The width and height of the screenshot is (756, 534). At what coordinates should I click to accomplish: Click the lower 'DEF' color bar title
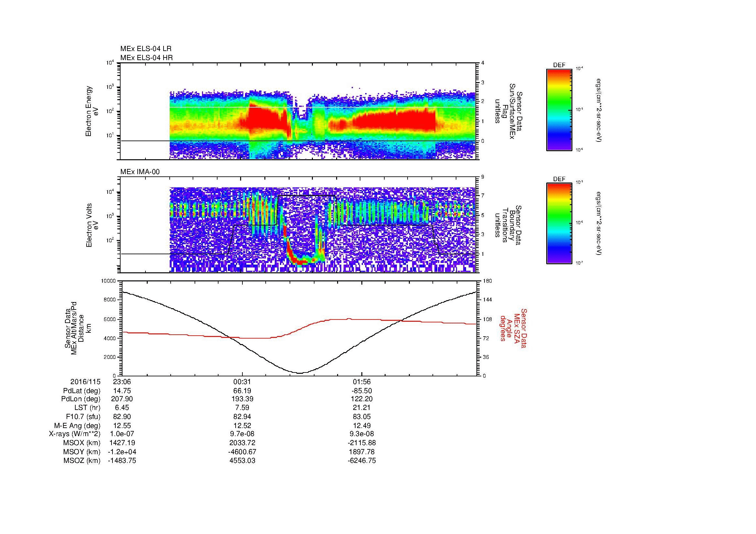tap(559, 179)
